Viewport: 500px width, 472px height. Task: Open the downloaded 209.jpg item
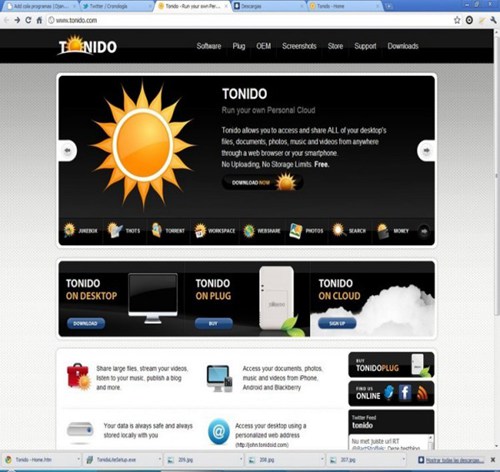pyautogui.click(x=204, y=460)
